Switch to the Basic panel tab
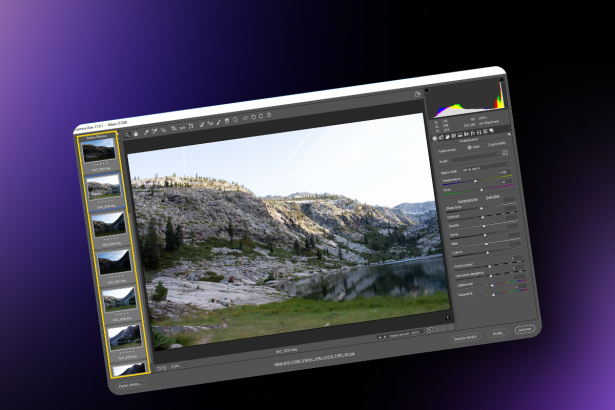615x410 pixels. point(435,138)
